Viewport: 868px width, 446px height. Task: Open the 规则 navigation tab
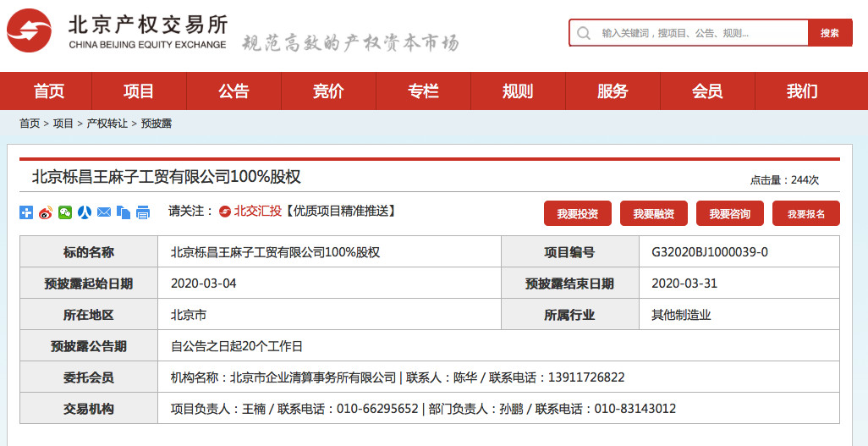(x=518, y=91)
